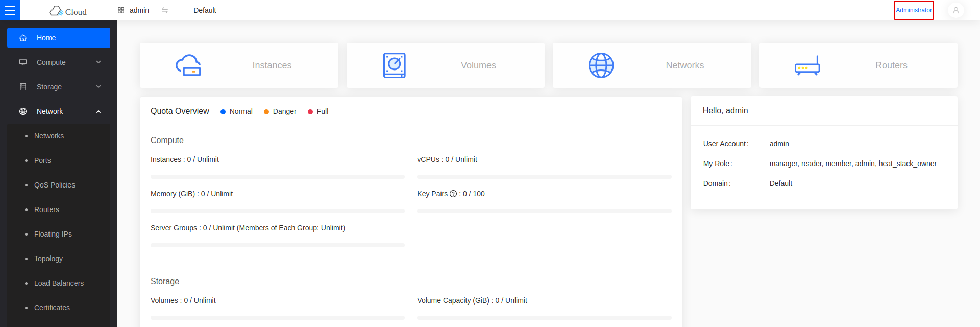Expand the Compute menu chevron
Viewport: 980px width, 327px height.
click(x=99, y=62)
